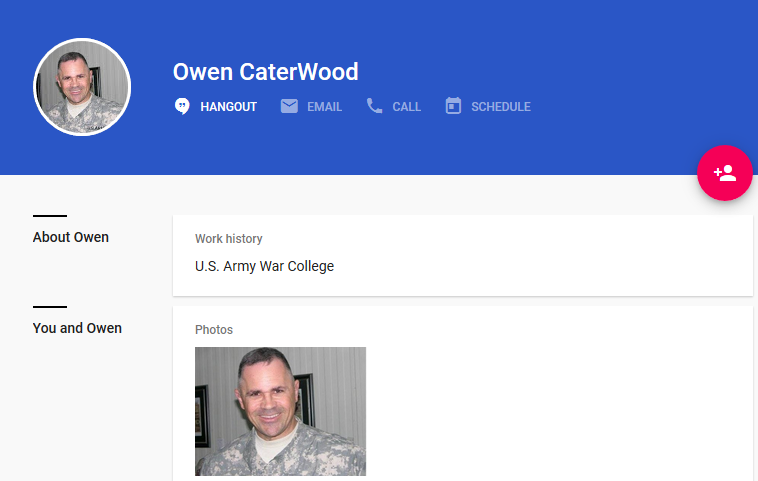Click the name Owen CaterWood
Viewport: 758px width, 481px height.
pos(265,72)
